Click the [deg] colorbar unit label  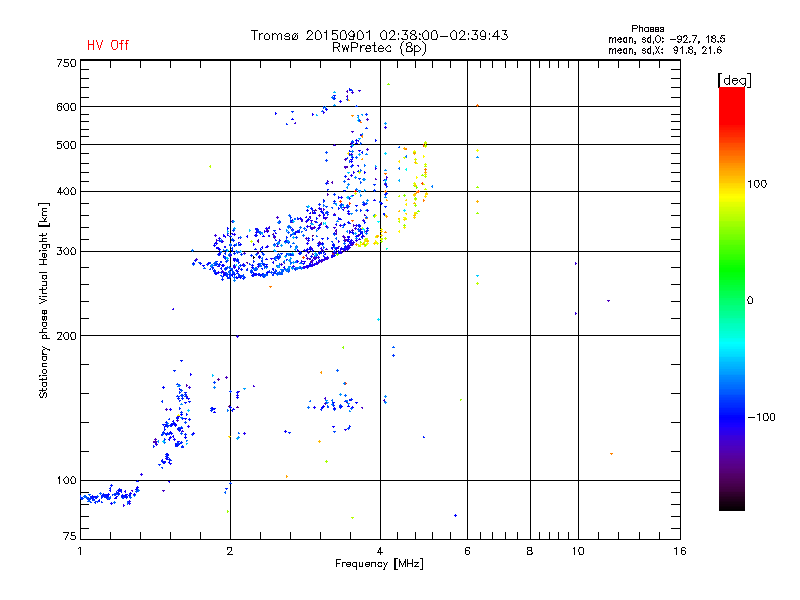tap(734, 80)
